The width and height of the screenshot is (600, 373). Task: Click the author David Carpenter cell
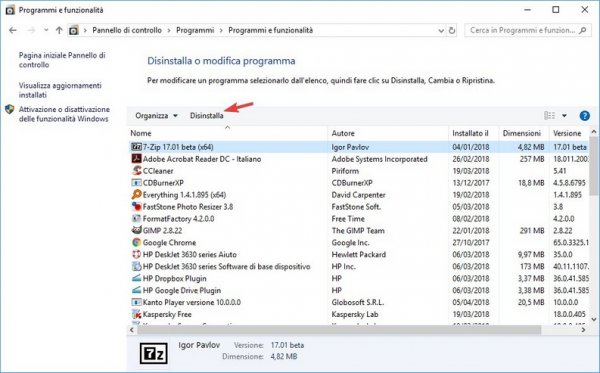[358, 195]
